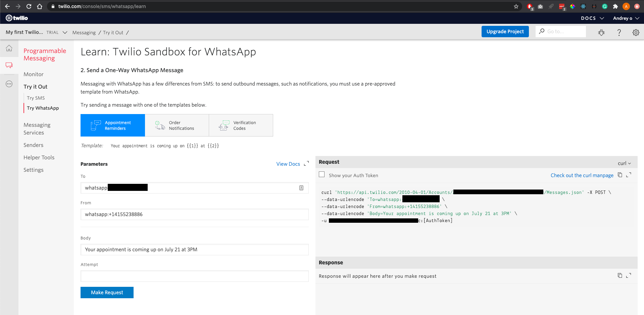
Task: Open Messaging Services in the sidebar
Action: (37, 129)
